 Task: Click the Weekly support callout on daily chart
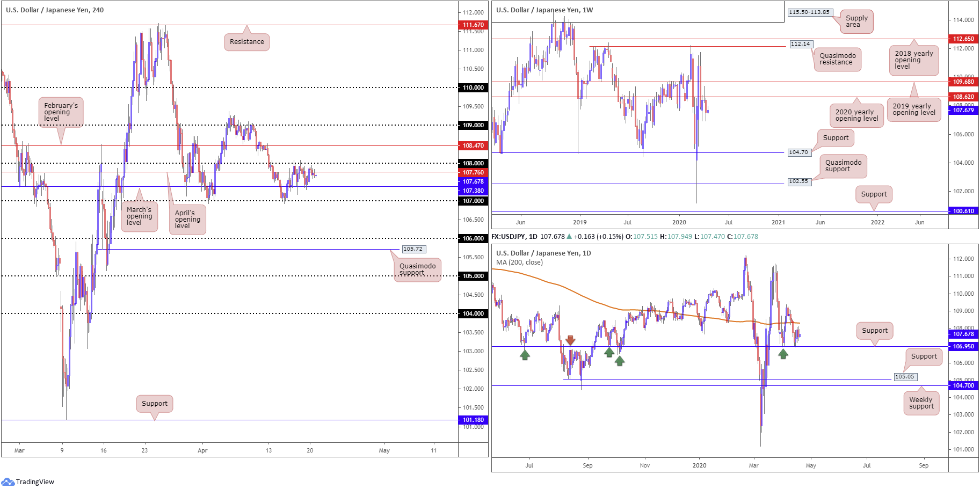click(921, 403)
